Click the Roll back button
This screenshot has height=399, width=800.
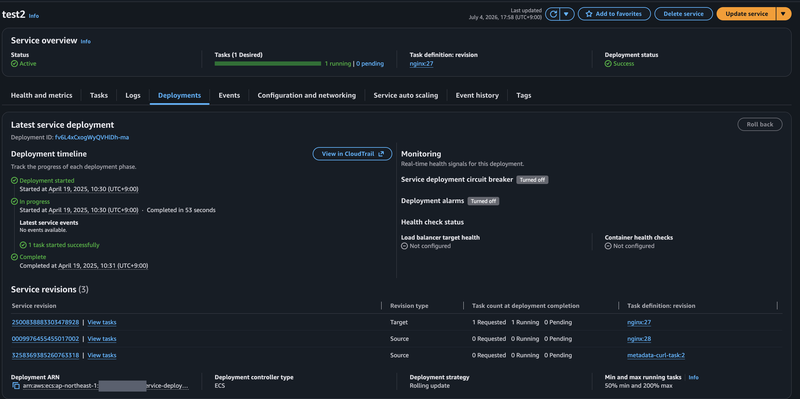pyautogui.click(x=760, y=124)
